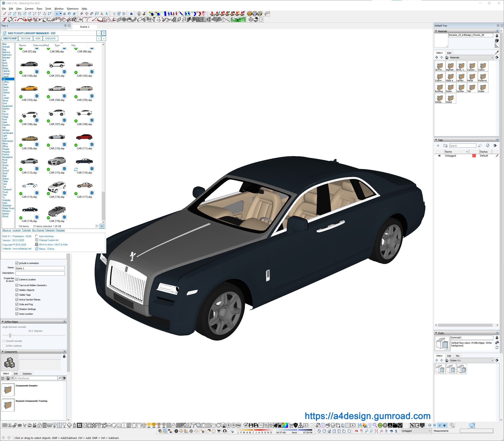Click the Tutorials link
The image size is (504, 441).
(26, 230)
